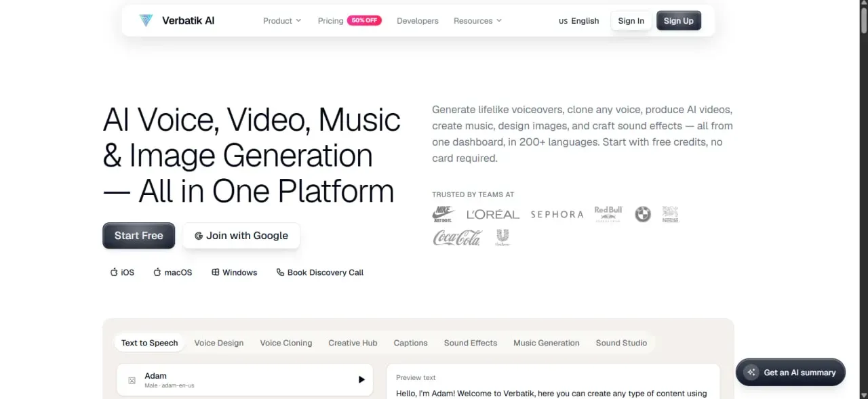Expand the Product navigation menu

pyautogui.click(x=282, y=21)
